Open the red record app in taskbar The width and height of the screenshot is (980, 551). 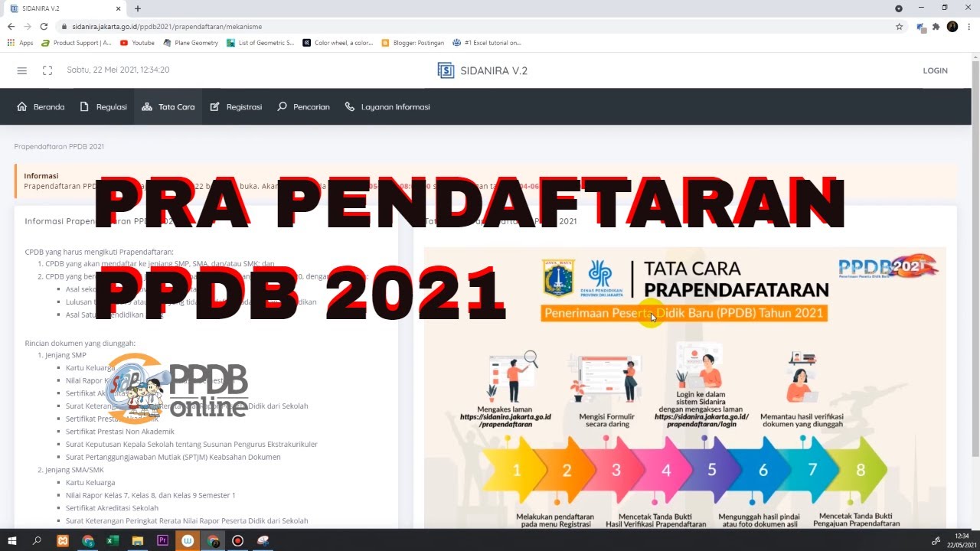pos(237,540)
